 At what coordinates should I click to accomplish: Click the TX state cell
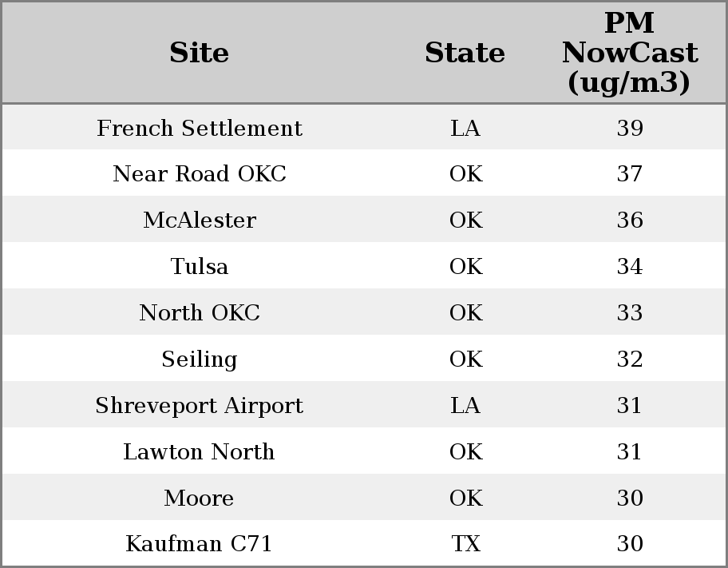tap(465, 544)
